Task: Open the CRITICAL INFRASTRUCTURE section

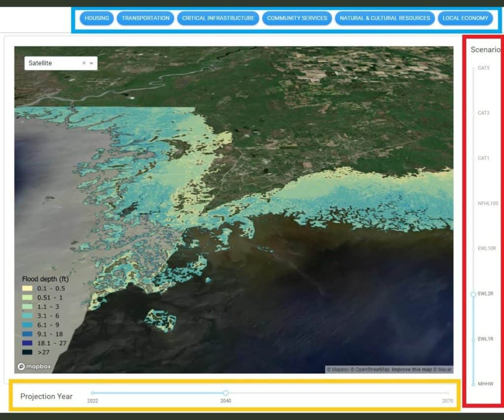Action: [x=218, y=18]
